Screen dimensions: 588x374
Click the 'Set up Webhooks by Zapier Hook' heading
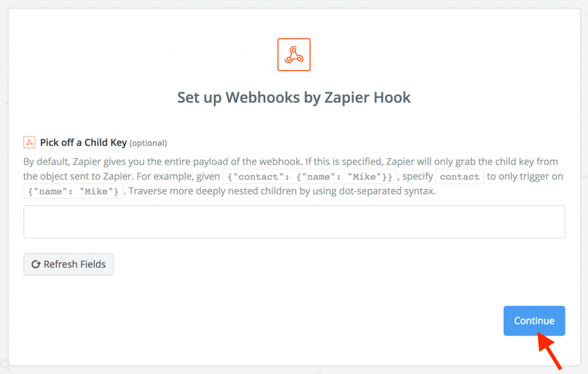coord(293,98)
